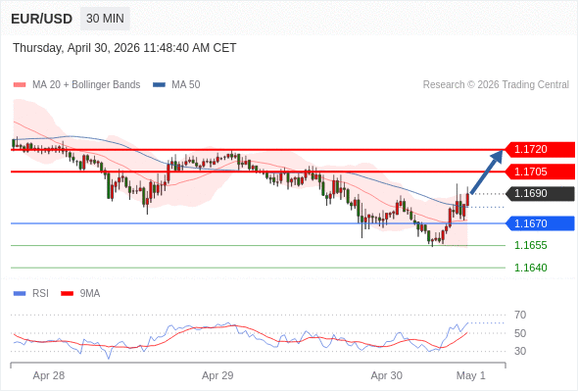Click 'Research © 2026 Trading Central' credit text

pos(496,85)
